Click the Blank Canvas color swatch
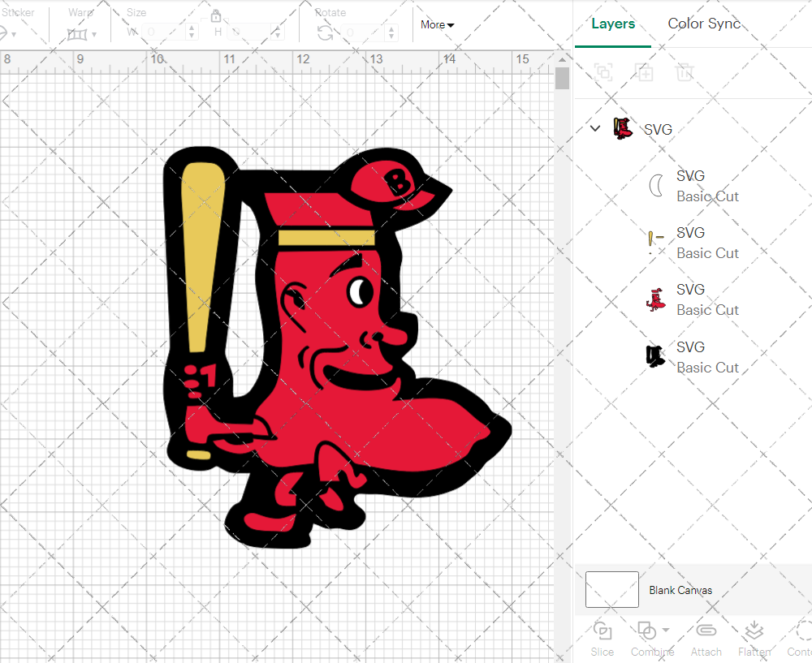The height and width of the screenshot is (663, 812). click(x=612, y=590)
